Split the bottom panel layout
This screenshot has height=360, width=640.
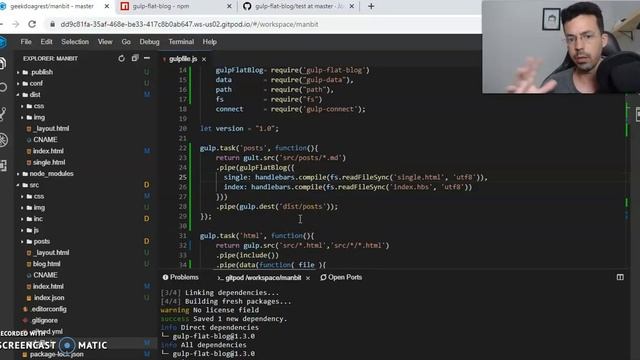pos(620,277)
